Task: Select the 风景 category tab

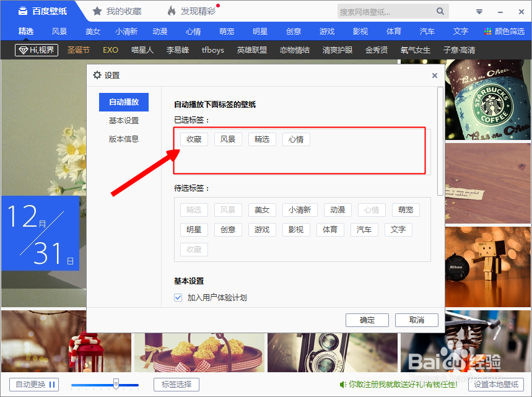Action: tap(59, 31)
